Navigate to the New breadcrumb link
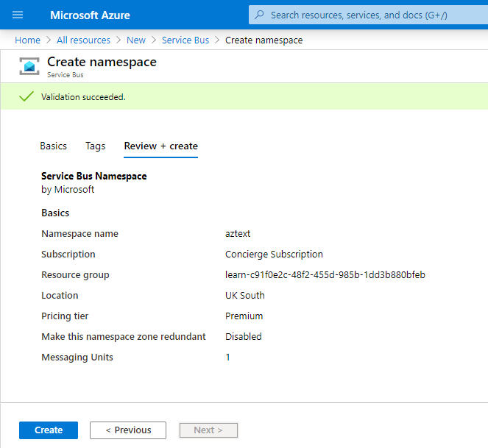 pyautogui.click(x=136, y=40)
